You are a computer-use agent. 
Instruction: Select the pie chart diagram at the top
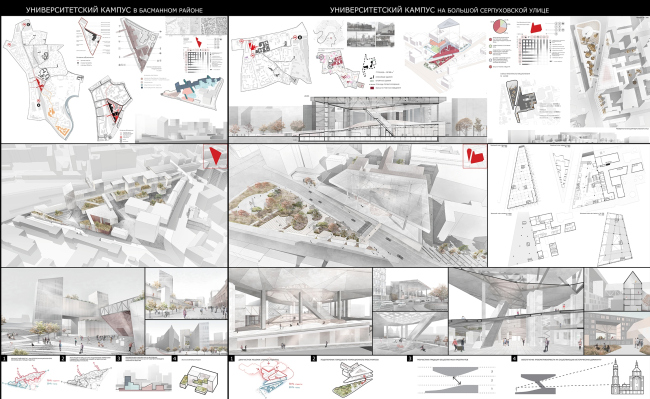point(500,27)
